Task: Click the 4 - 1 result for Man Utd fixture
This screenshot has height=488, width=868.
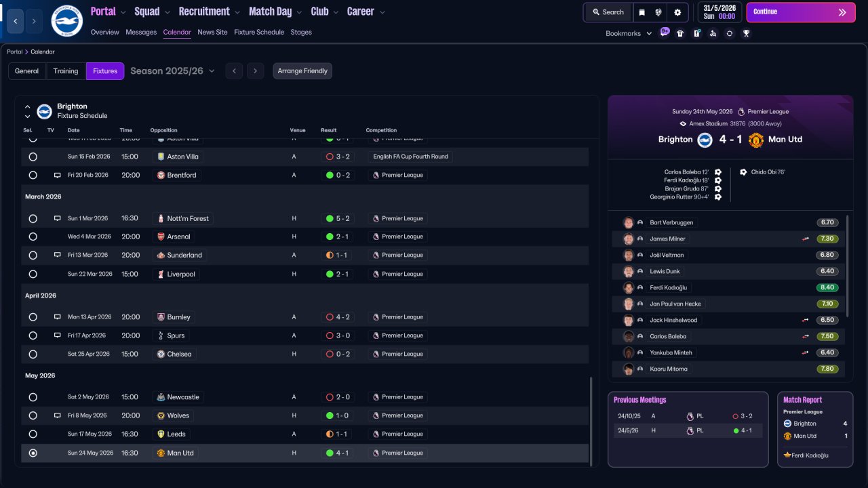Action: coord(338,453)
